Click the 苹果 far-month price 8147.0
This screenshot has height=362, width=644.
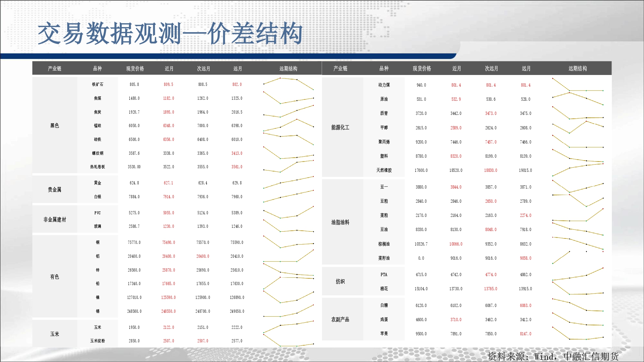(526, 334)
